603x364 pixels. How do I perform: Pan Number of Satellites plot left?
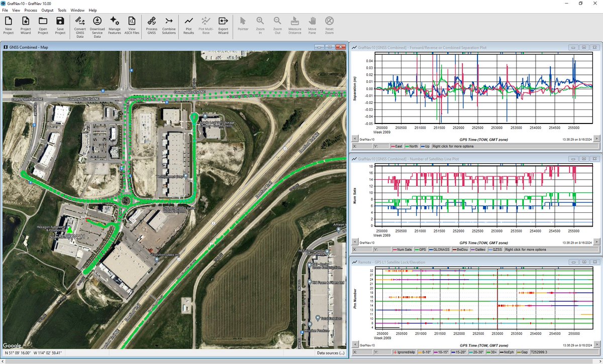click(355, 241)
